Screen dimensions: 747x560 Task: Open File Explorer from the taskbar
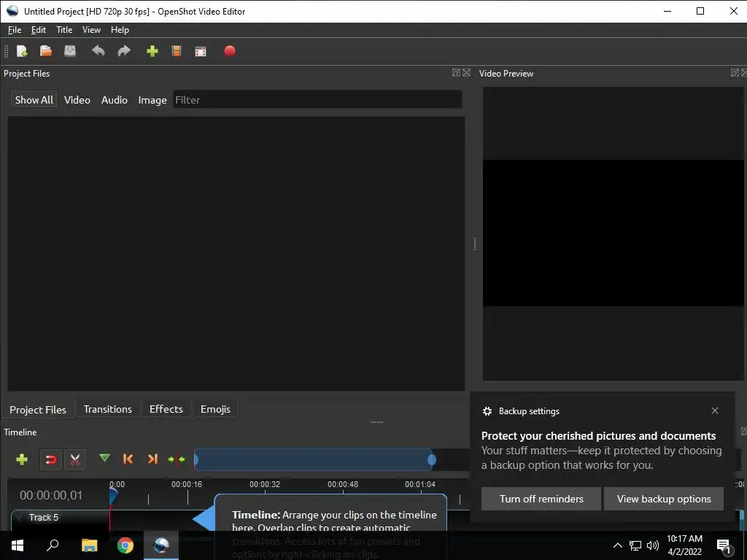coord(89,545)
